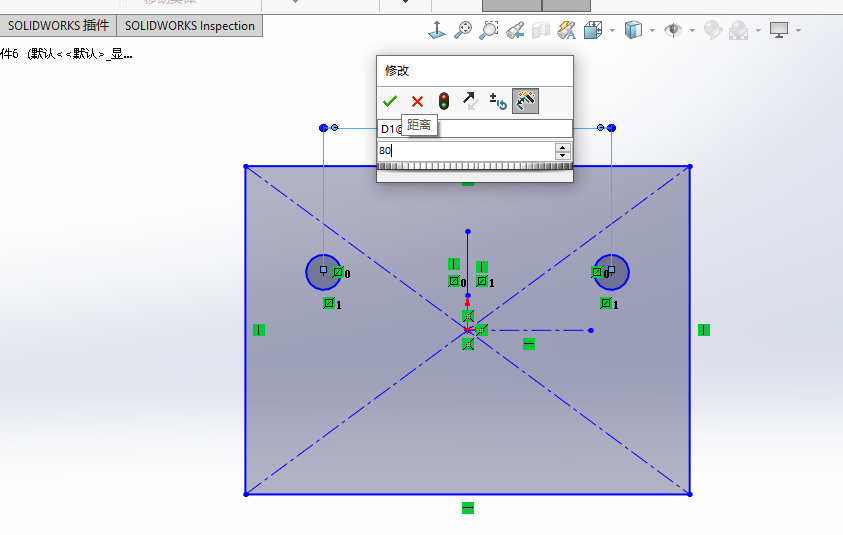Click the View Settings monitor icon
Screen dimensions: 843x535
point(779,30)
